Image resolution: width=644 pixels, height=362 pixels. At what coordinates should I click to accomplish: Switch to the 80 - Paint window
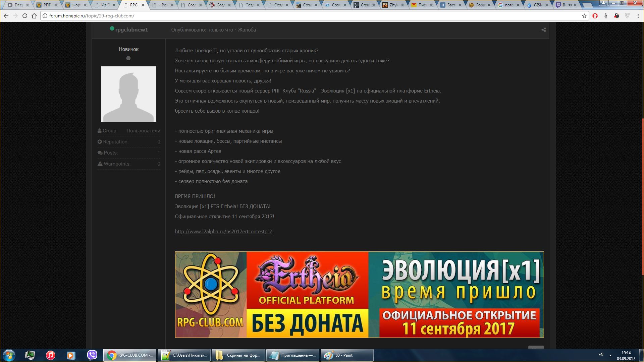[347, 355]
